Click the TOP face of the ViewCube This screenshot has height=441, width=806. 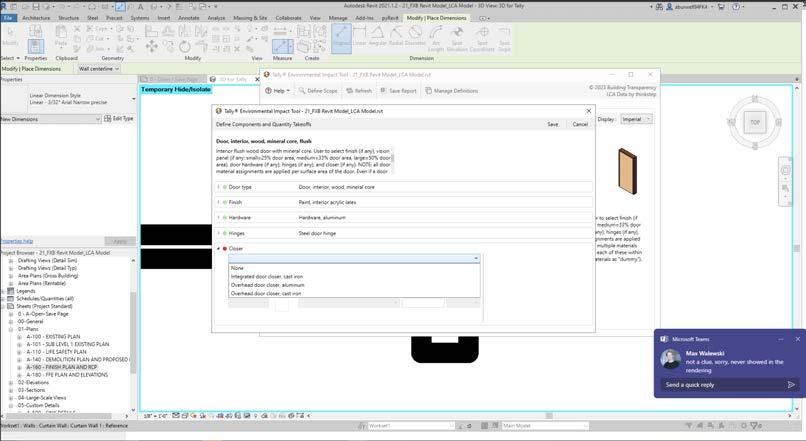click(x=755, y=122)
